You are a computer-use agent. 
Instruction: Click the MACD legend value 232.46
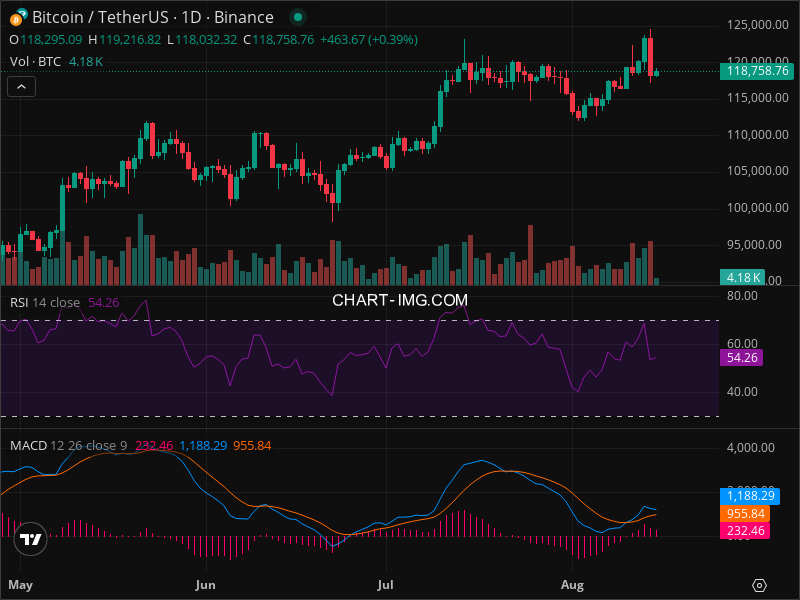(x=154, y=445)
